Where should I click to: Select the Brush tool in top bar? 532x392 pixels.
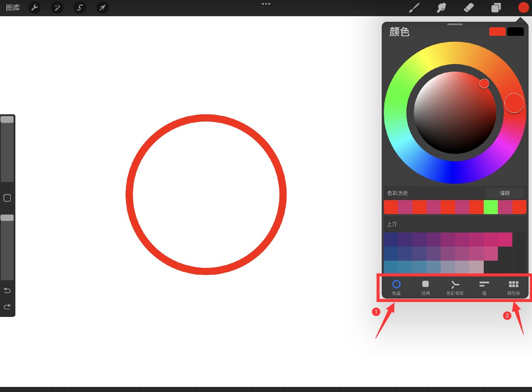[414, 8]
